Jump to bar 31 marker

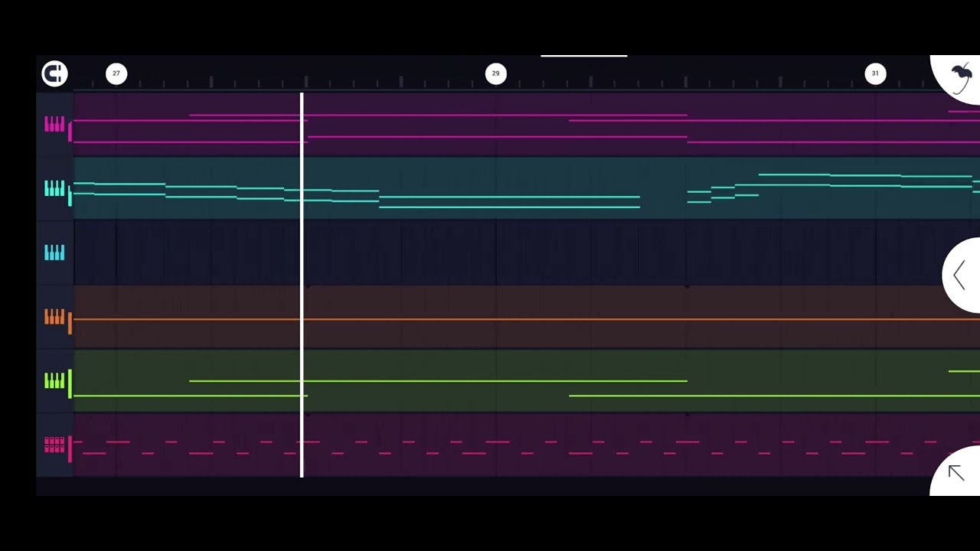click(875, 73)
